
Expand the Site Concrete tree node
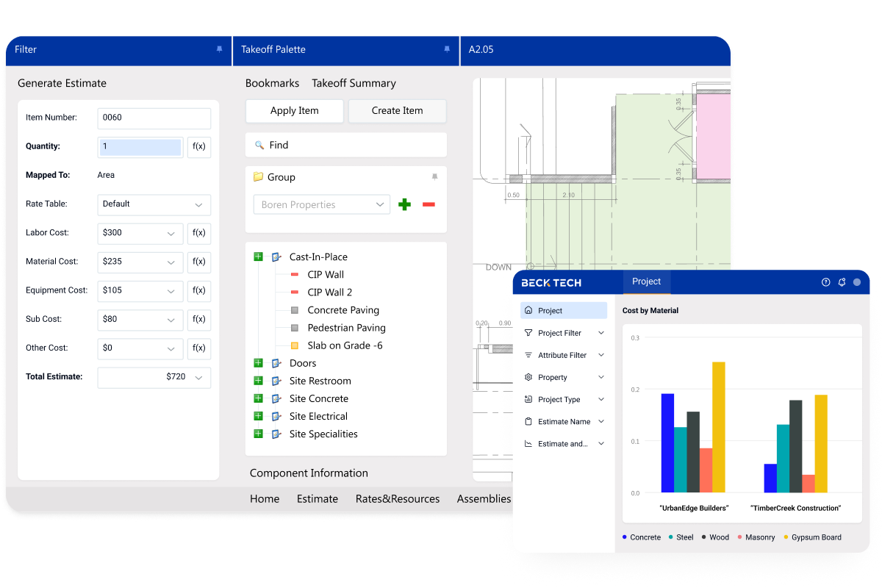(x=258, y=398)
